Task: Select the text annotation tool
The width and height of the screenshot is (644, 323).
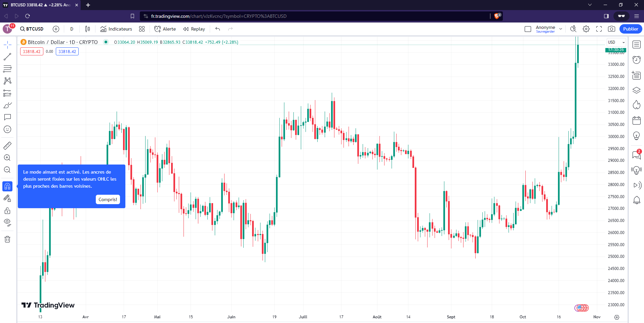Action: coord(7,117)
